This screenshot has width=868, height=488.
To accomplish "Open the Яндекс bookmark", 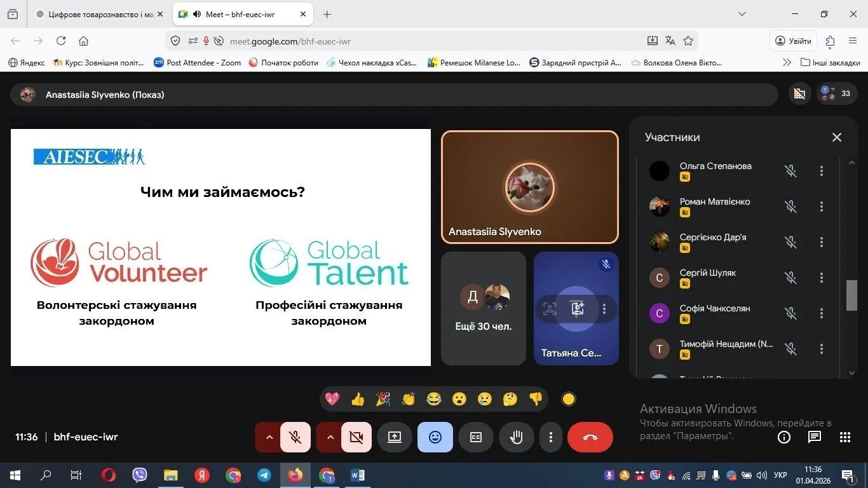I will [x=27, y=62].
